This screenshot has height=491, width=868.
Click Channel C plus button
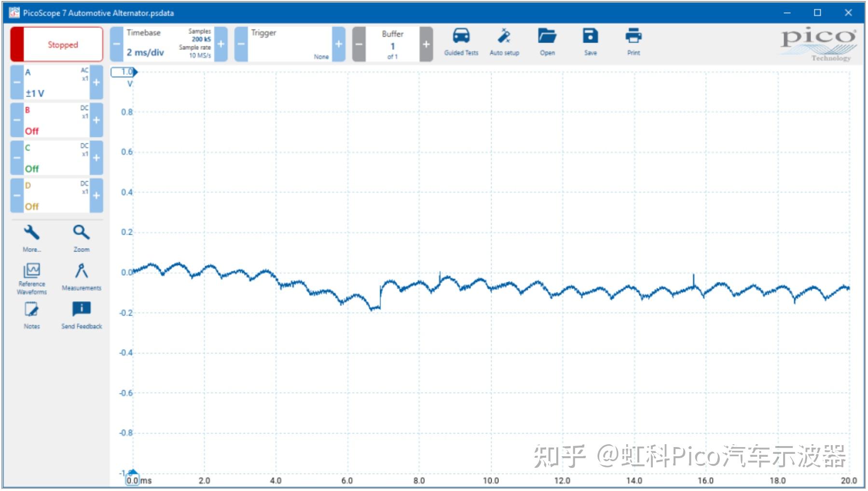pyautogui.click(x=96, y=157)
